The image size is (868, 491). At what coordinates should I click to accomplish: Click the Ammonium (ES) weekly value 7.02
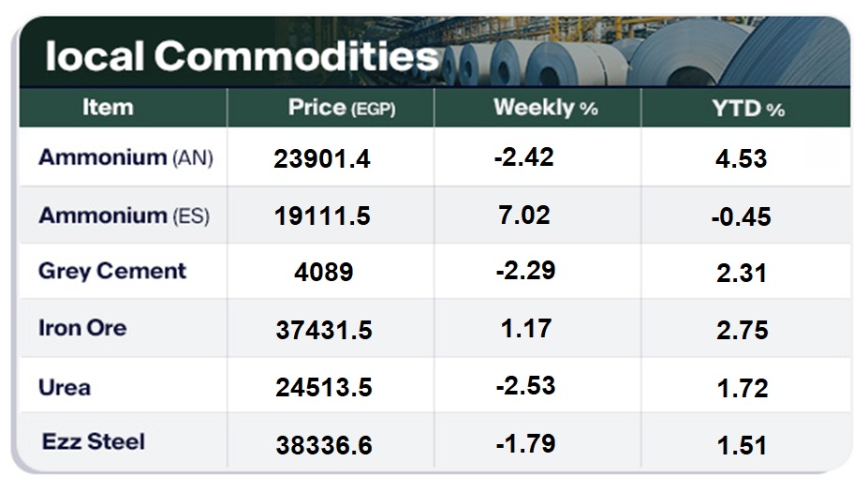[x=523, y=215]
